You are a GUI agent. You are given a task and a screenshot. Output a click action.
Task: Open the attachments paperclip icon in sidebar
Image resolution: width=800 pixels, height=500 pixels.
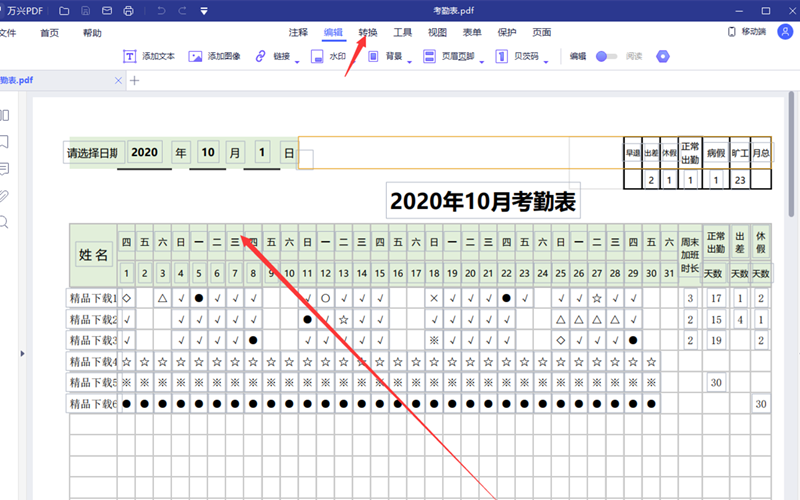5,196
